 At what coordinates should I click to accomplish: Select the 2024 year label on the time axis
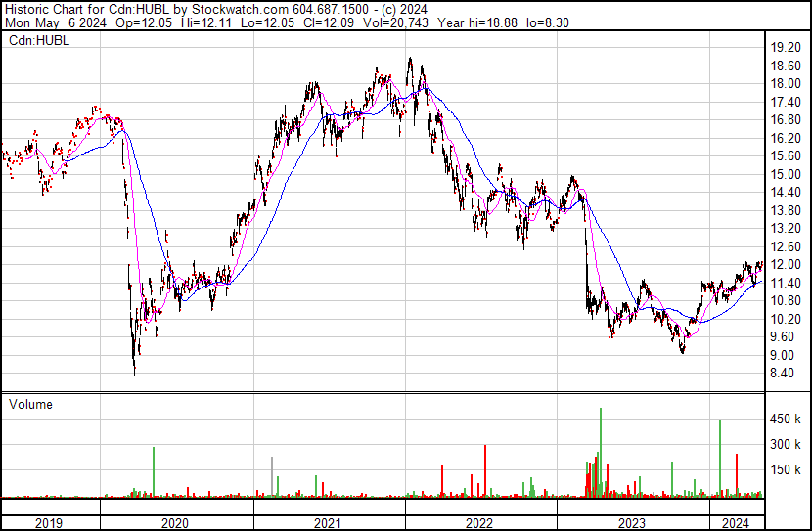[736, 523]
